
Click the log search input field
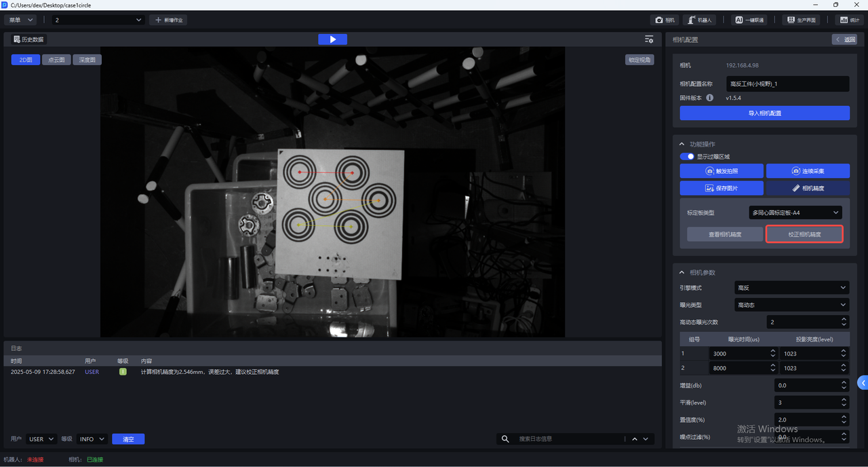click(570, 439)
